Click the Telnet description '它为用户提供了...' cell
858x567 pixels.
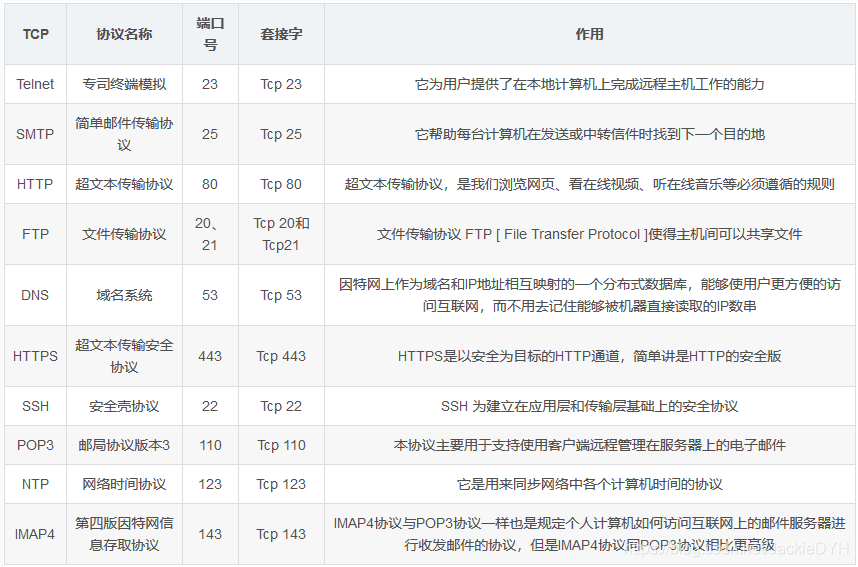point(589,84)
